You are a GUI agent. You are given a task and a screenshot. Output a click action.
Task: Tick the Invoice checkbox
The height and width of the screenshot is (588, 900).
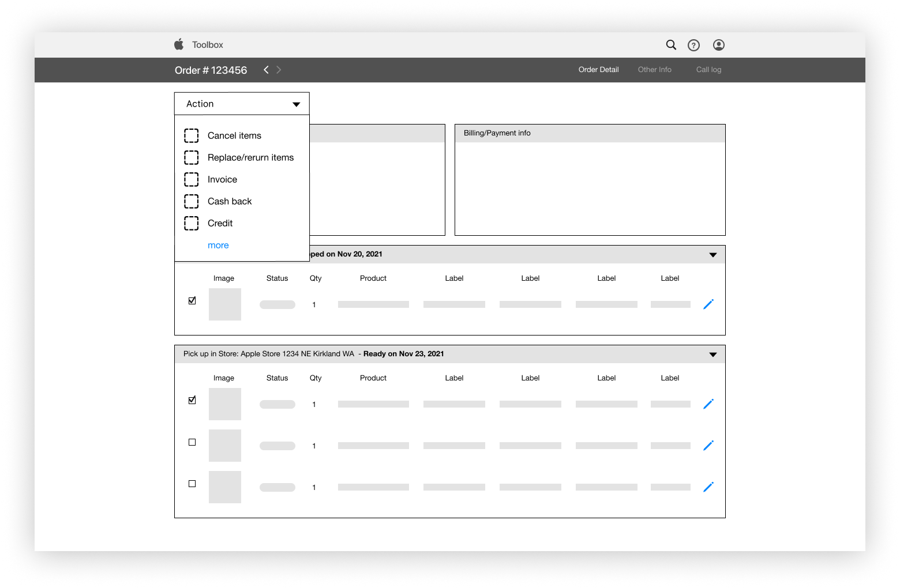click(x=192, y=179)
